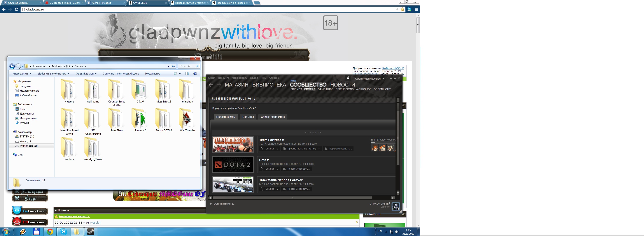Click the Steam taskbar icon

(x=91, y=232)
